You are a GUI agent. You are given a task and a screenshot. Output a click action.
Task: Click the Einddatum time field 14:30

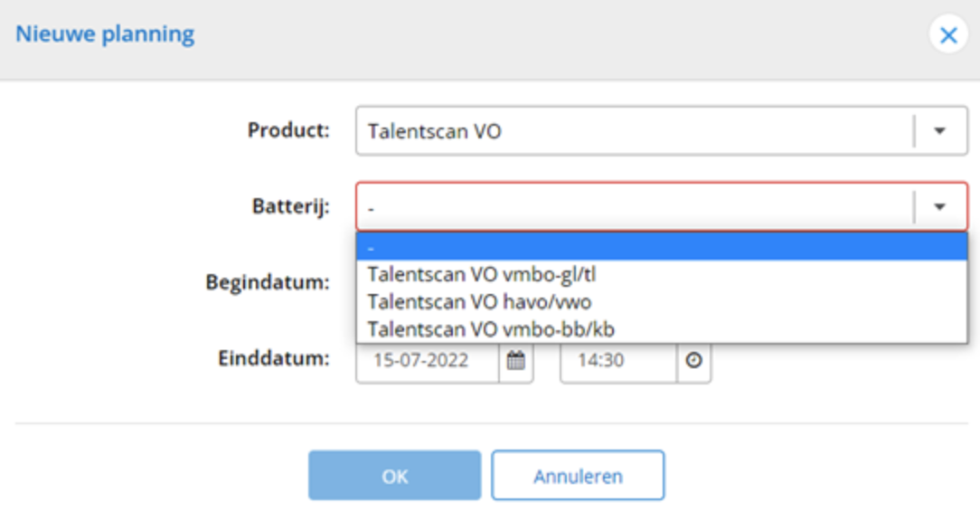[x=617, y=360]
